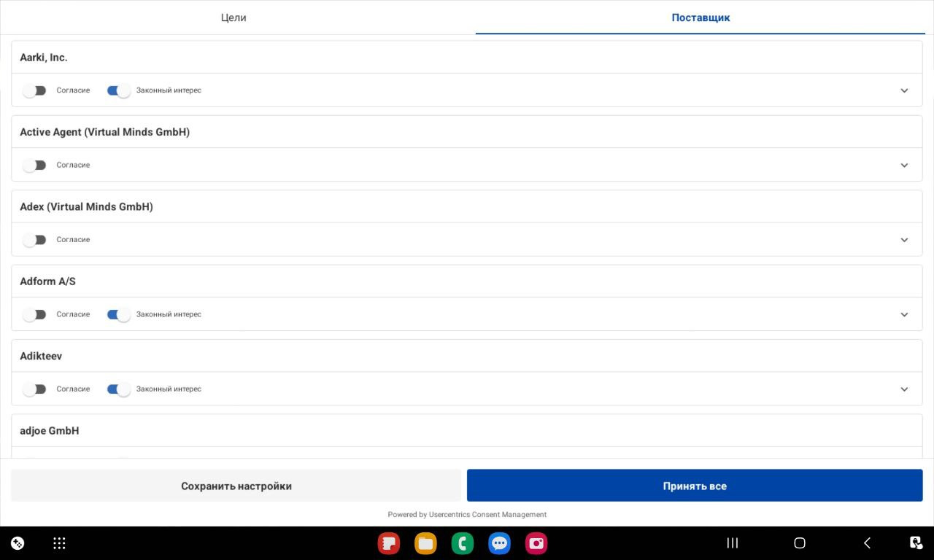Image resolution: width=934 pixels, height=560 pixels.
Task: Expand Adex vendor details chevron
Action: pyautogui.click(x=904, y=240)
